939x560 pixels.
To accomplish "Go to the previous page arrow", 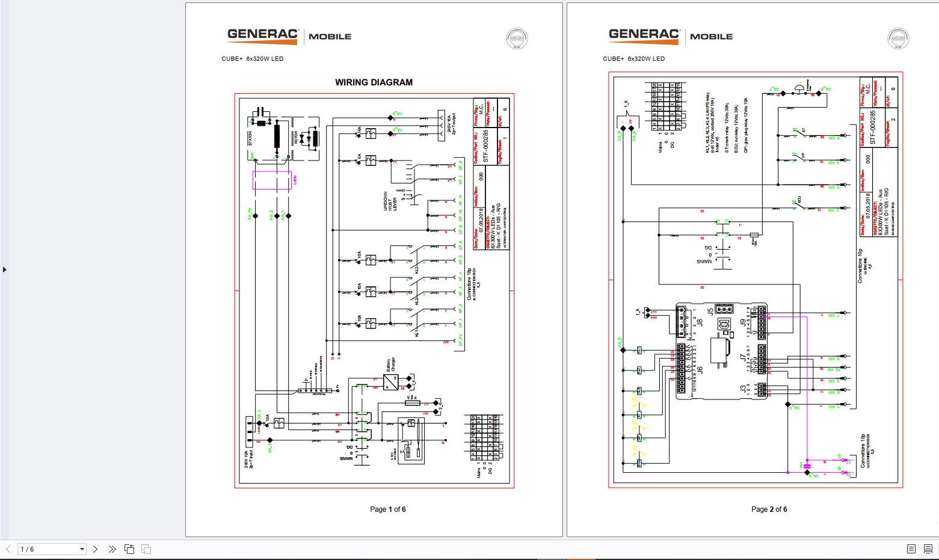I will click(8, 549).
